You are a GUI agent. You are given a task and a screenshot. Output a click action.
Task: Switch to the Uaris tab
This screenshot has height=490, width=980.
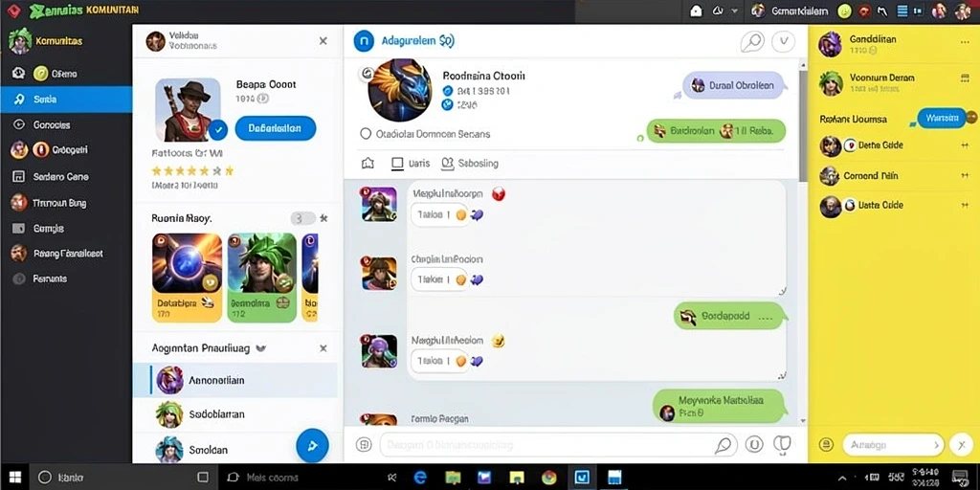point(411,163)
